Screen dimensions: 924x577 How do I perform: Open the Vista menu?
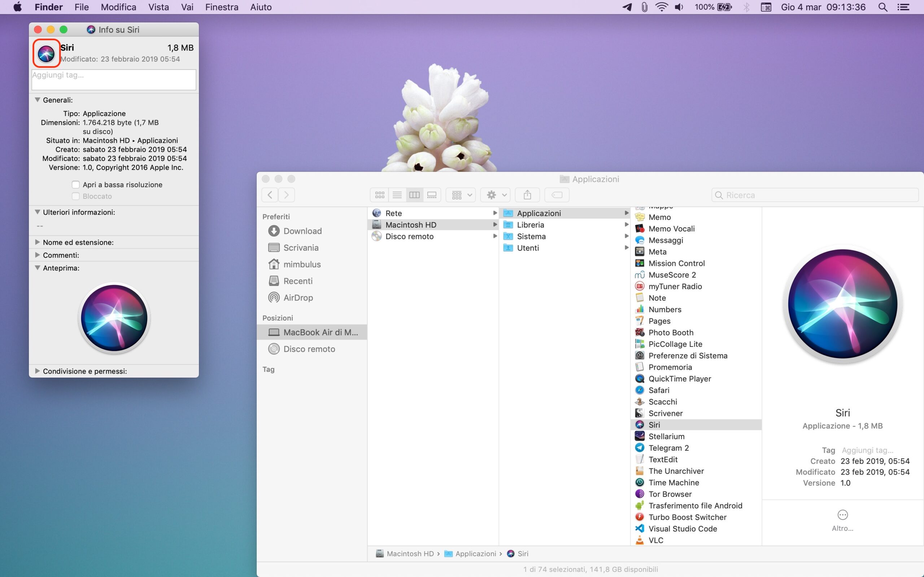158,7
